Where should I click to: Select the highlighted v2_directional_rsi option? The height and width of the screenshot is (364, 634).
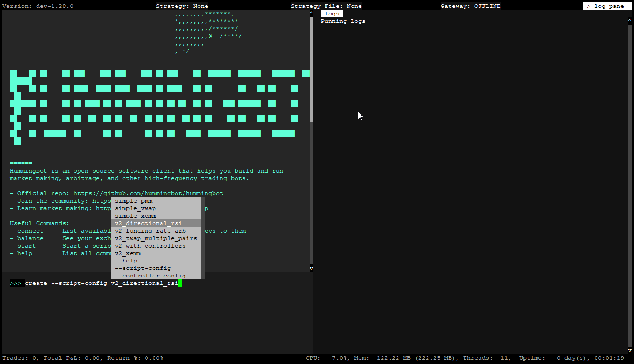tap(148, 223)
